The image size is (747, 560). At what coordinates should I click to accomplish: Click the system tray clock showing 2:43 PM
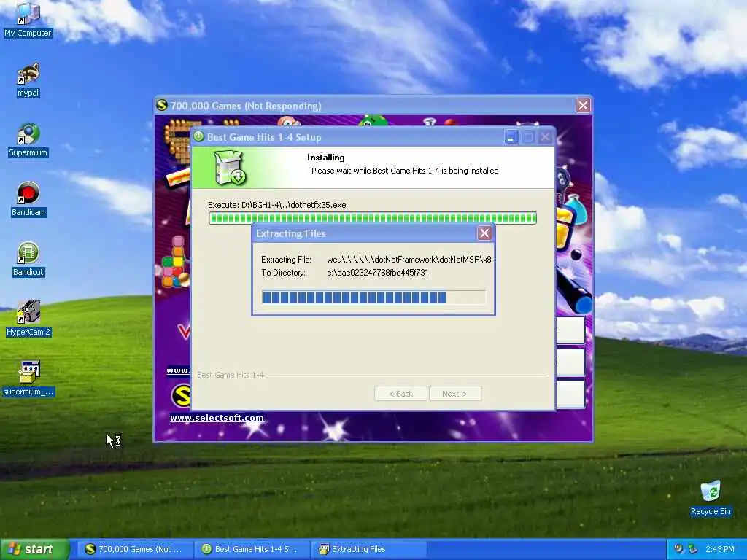(719, 549)
